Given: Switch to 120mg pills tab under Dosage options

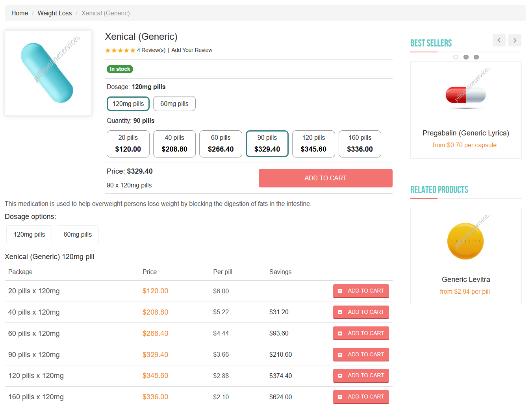Looking at the screenshot, I should coord(30,235).
